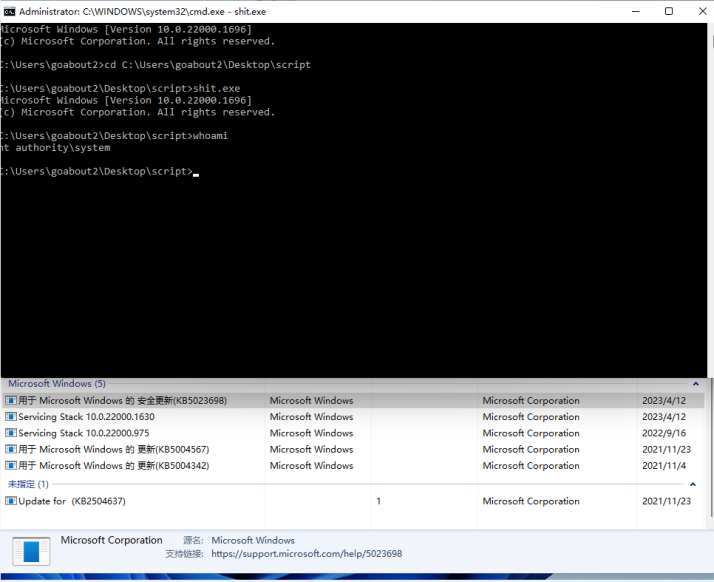Click the 2023/4/12 date of KB5023698
This screenshot has width=714, height=582.
pos(664,401)
